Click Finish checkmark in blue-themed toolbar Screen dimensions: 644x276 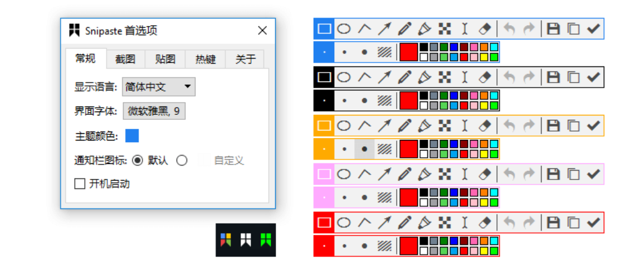pos(593,29)
